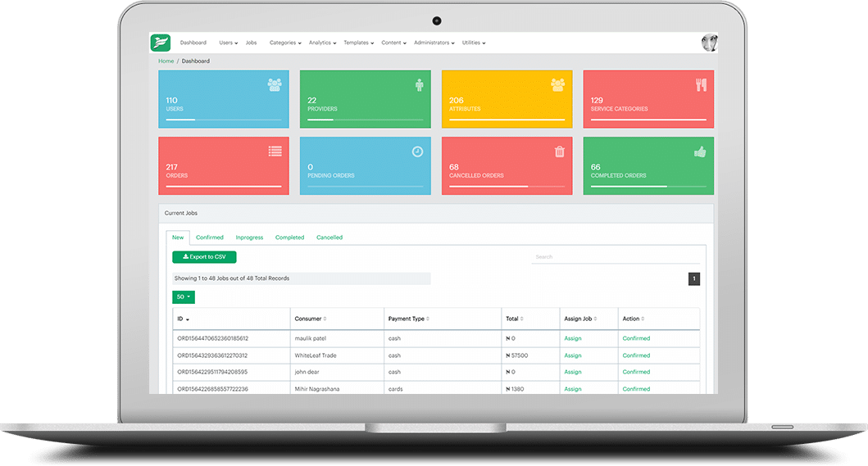Open the Dashboard menu item

(193, 43)
